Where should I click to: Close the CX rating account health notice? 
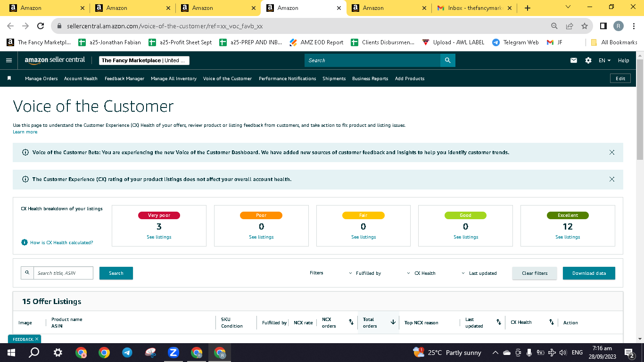(612, 179)
